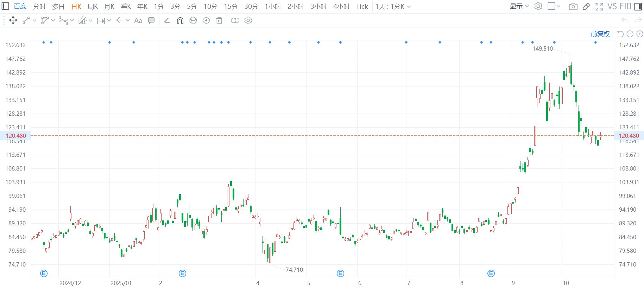
Task: Expand the line drawing tool options arrow
Action: (x=34, y=20)
